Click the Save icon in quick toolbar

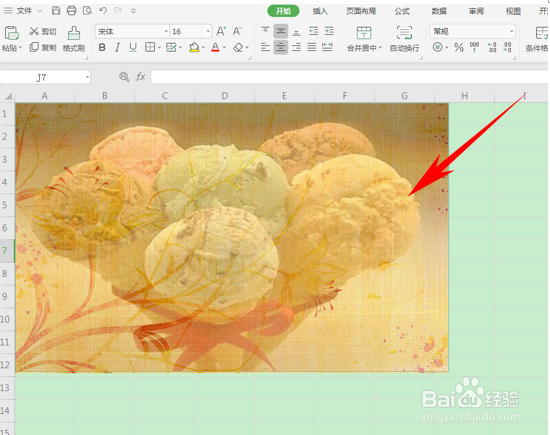pyautogui.click(x=56, y=11)
